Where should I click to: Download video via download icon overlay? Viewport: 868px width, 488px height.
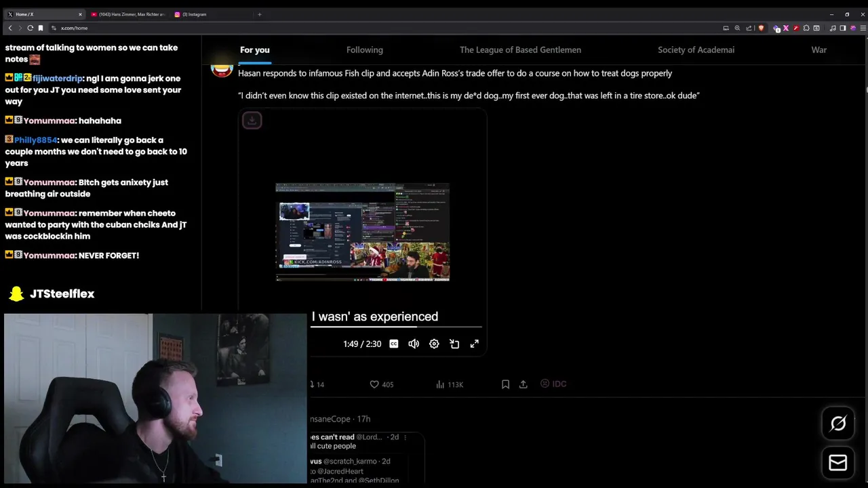coord(252,121)
